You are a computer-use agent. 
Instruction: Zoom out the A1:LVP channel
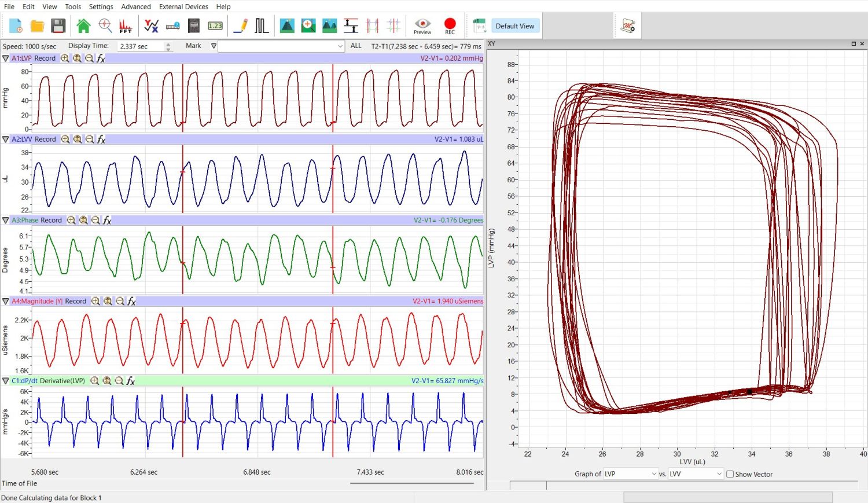click(89, 58)
